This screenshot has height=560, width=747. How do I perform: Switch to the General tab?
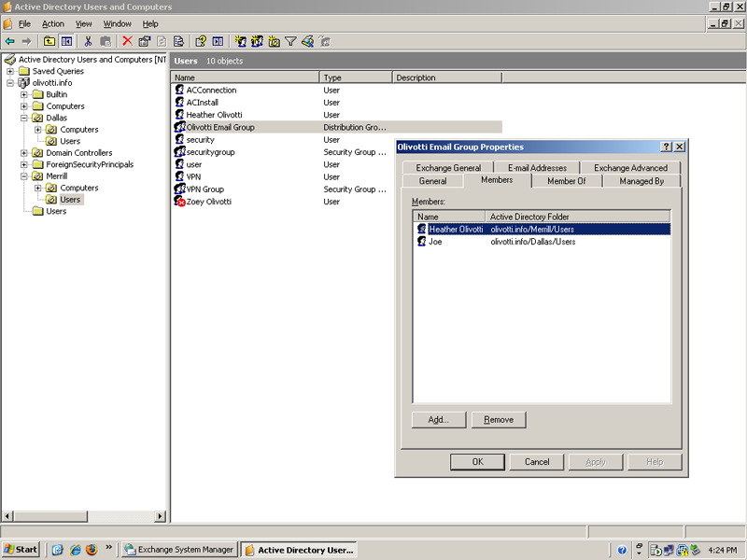pos(432,181)
